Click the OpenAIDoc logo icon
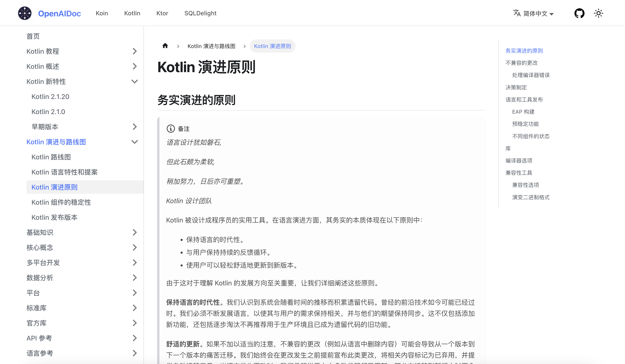 [x=25, y=13]
